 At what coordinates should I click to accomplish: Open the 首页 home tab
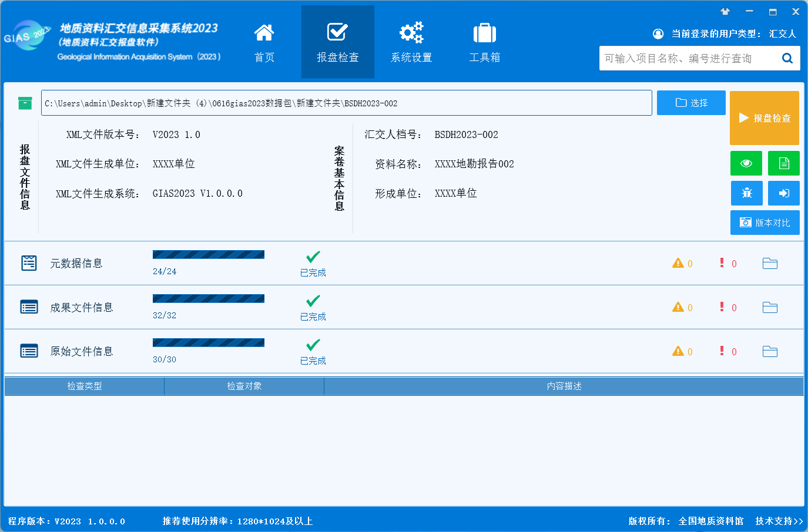tap(264, 42)
